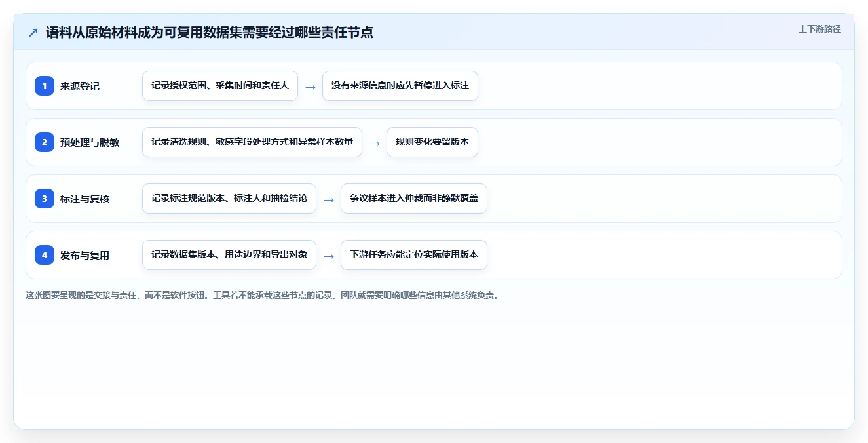The image size is (868, 443).
Task: Click the 发布与复用 step label
Action: (x=85, y=255)
